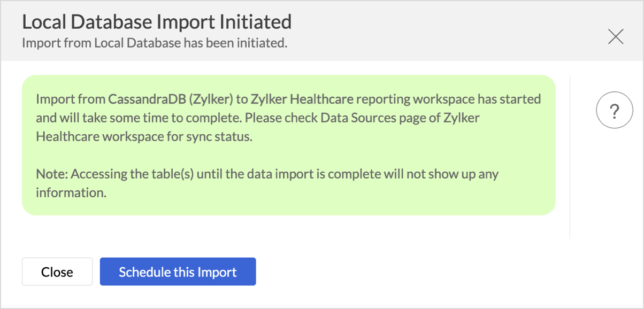Viewport: 644px width, 309px height.
Task: Click Schedule this Import
Action: [178, 272]
